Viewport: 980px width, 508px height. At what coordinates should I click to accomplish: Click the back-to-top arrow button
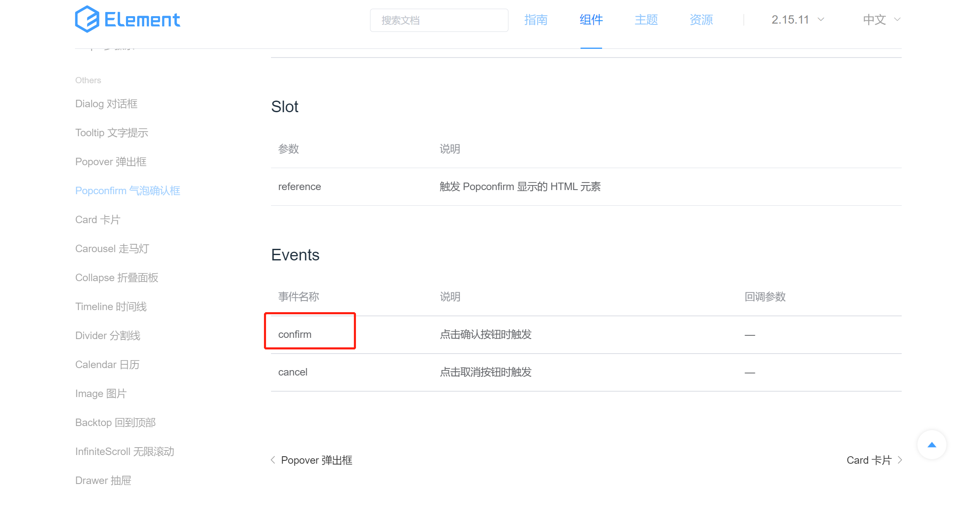coord(932,445)
